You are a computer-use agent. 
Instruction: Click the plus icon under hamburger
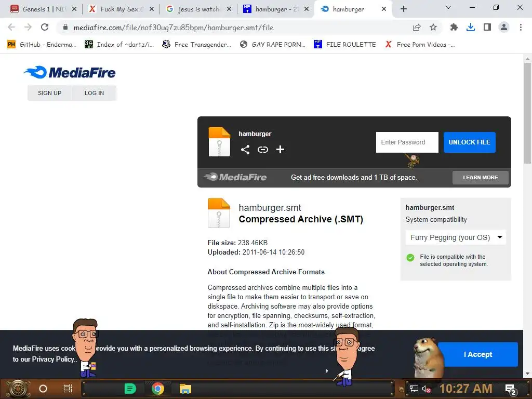[x=280, y=149]
